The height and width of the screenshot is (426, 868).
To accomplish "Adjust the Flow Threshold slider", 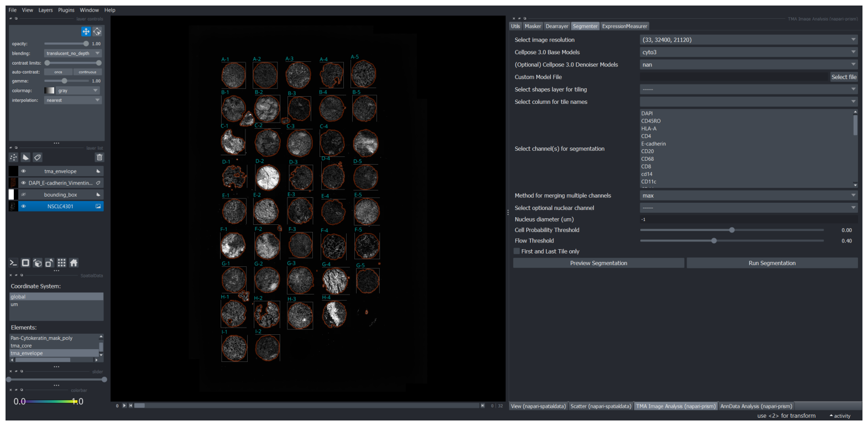I will point(731,241).
